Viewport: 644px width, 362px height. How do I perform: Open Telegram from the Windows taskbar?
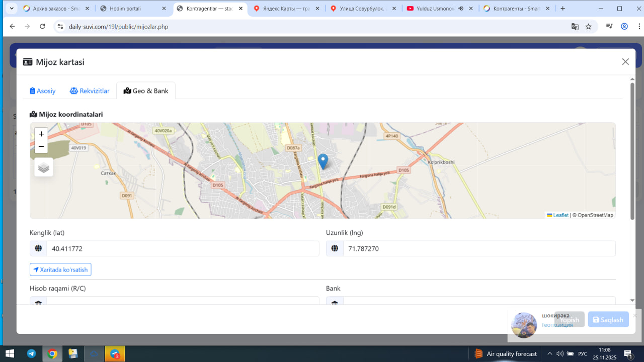(31, 353)
